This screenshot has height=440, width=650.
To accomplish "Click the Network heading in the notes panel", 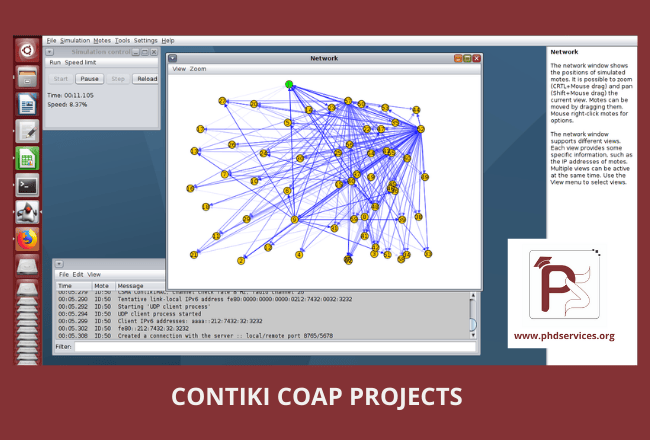I will click(564, 52).
